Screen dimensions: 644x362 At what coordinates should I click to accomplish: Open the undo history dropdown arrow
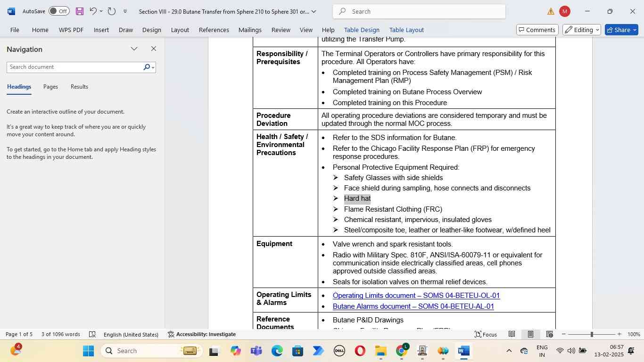[x=101, y=11]
